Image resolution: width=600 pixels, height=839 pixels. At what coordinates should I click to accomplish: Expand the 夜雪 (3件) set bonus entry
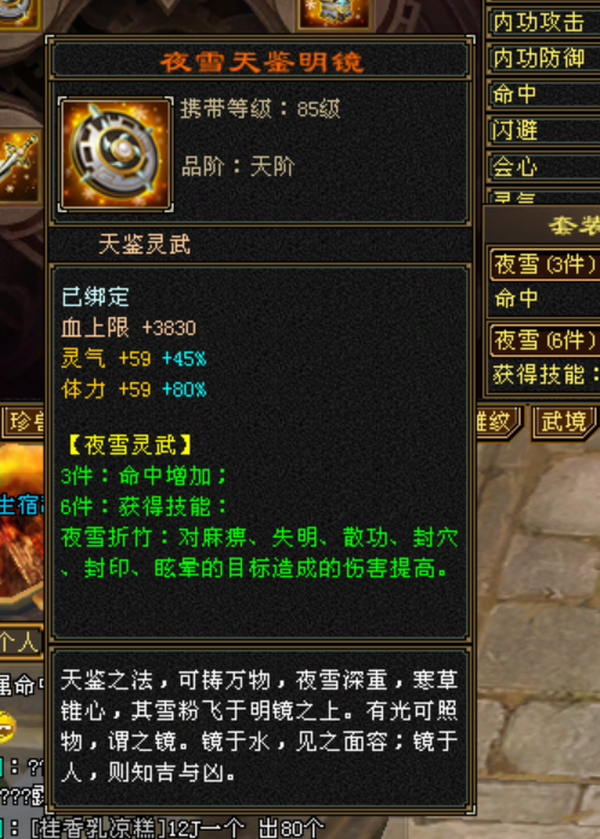pyautogui.click(x=545, y=264)
